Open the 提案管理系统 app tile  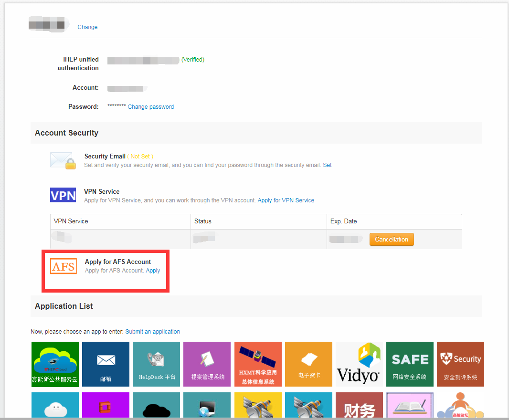tap(207, 364)
